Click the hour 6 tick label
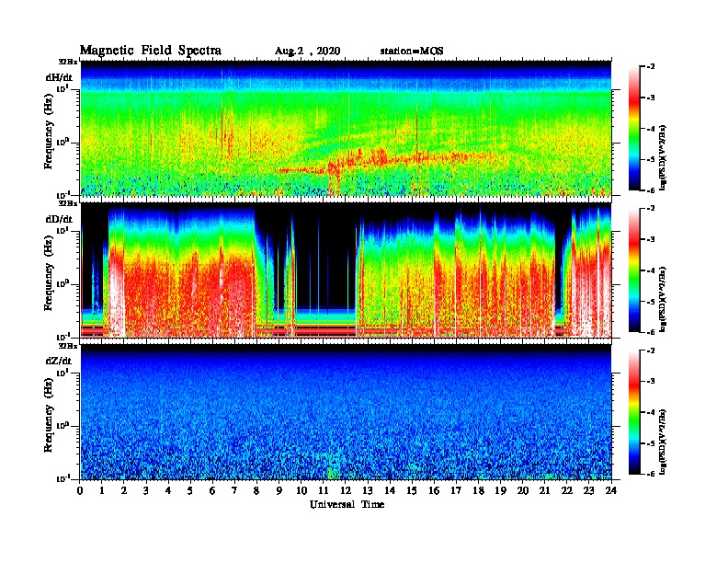Viewport: 728px width, 563px height. [212, 490]
